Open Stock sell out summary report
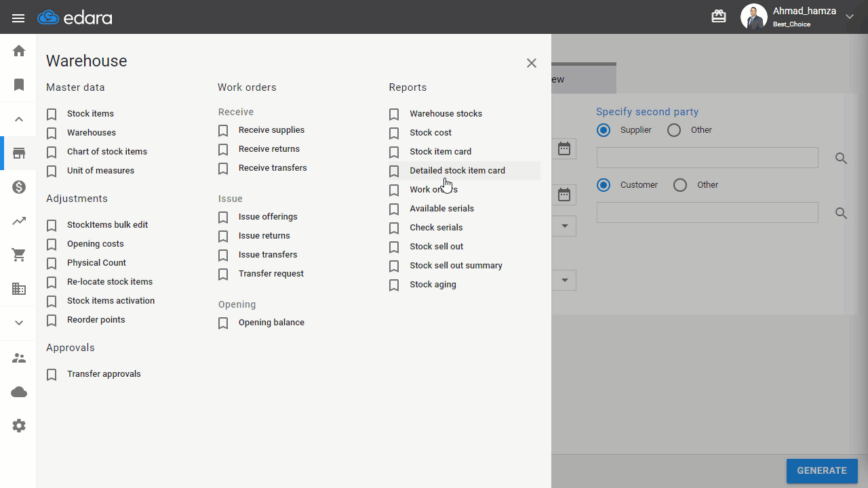Viewport: 868px width, 488px height. click(456, 266)
